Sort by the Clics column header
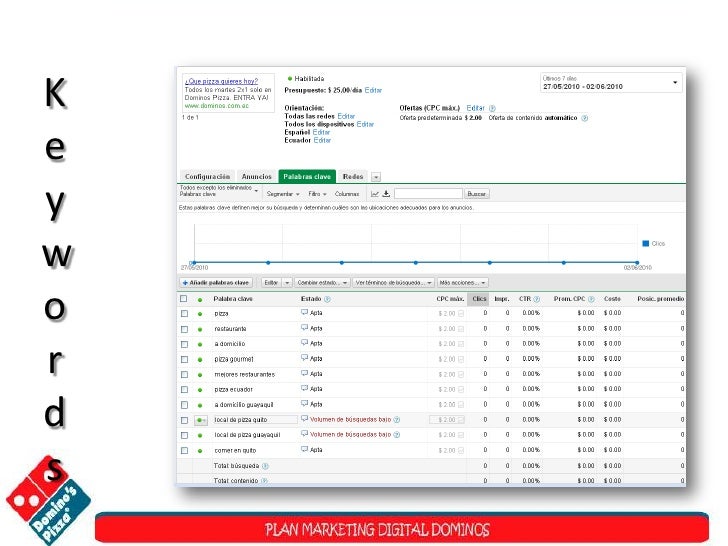Screen dimensions: 728x546 tap(479, 299)
